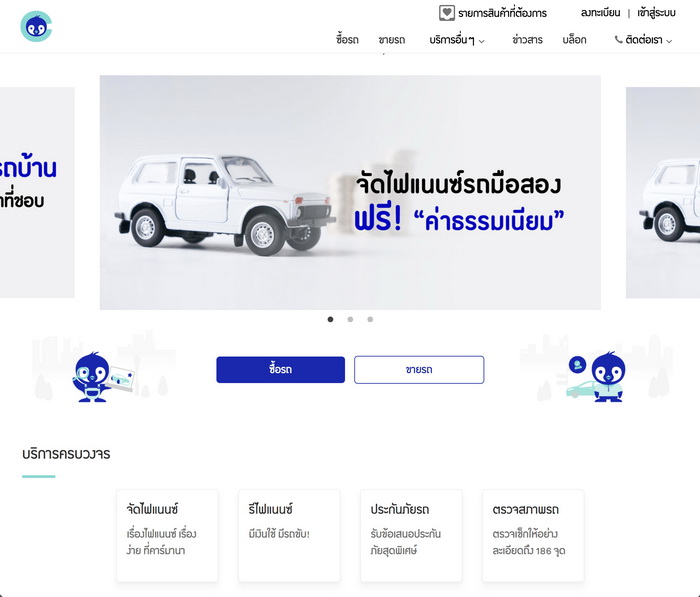
Task: Open the wishlist heart icon
Action: click(x=446, y=13)
